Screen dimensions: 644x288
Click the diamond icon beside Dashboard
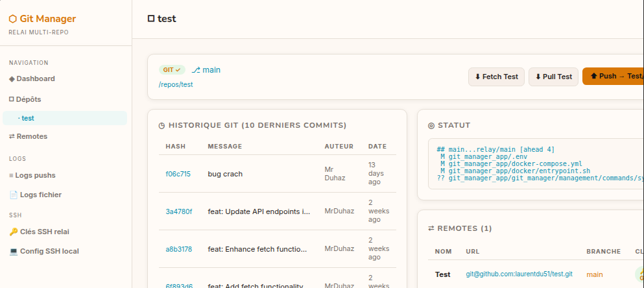click(12, 78)
